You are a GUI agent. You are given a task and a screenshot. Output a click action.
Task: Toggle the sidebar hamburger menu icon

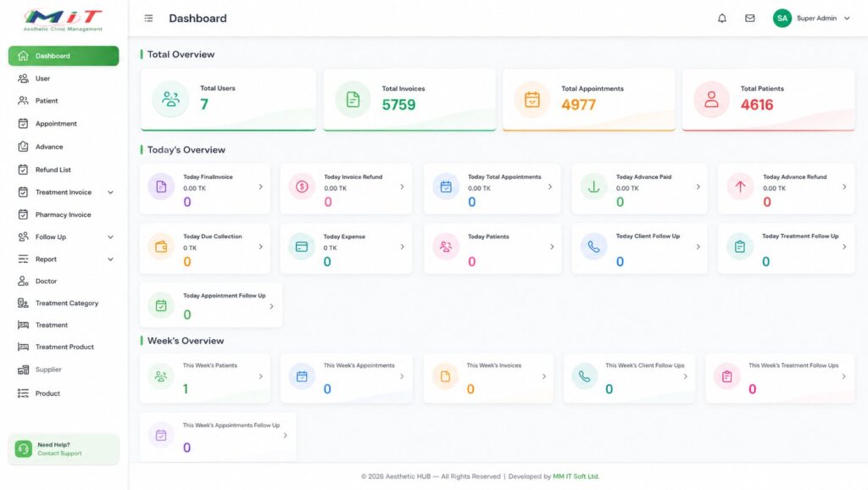148,19
